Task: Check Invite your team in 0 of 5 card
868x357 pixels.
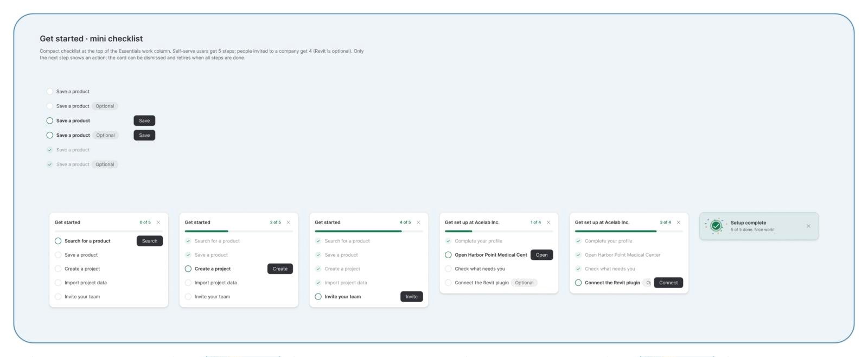Action: pyautogui.click(x=58, y=297)
